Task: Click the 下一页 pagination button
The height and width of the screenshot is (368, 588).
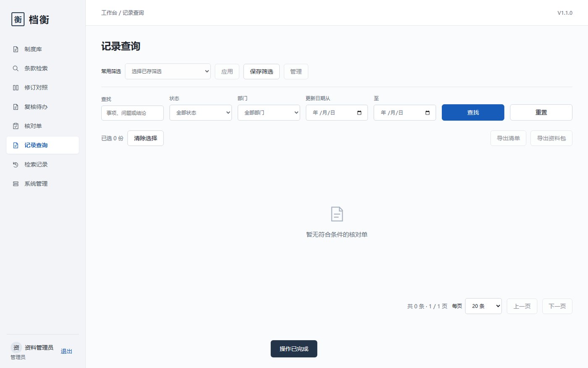Action: point(557,306)
